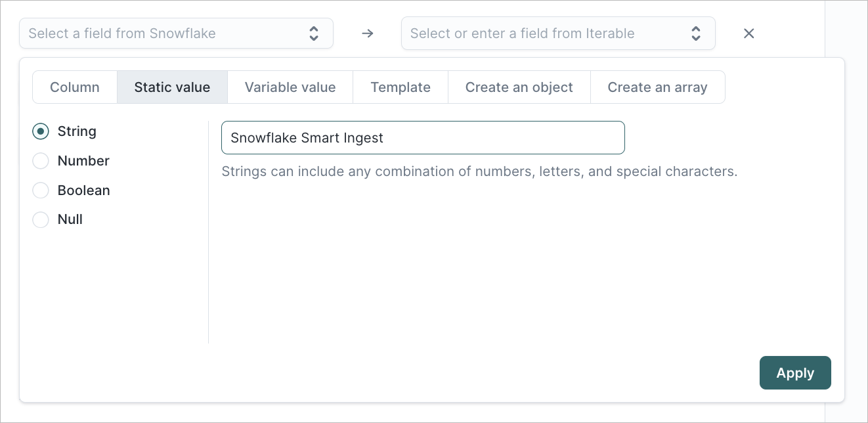Switch to Create an object tab
The image size is (868, 423).
click(519, 87)
